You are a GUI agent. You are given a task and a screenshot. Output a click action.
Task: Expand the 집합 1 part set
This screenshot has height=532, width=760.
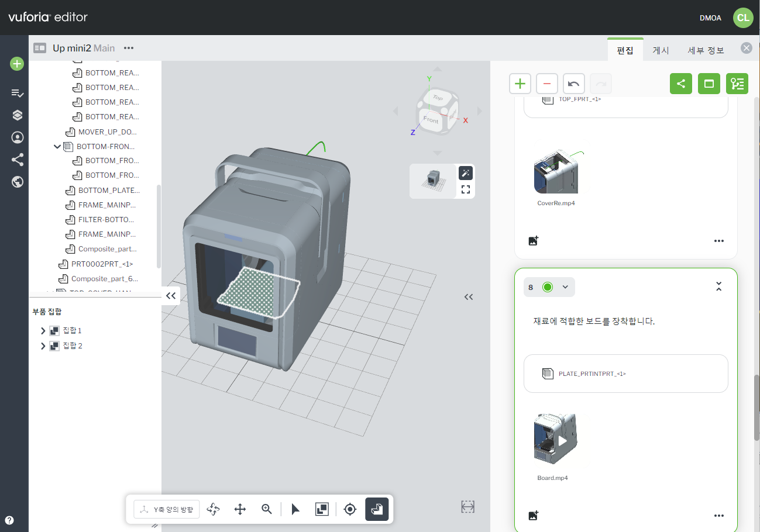click(43, 331)
